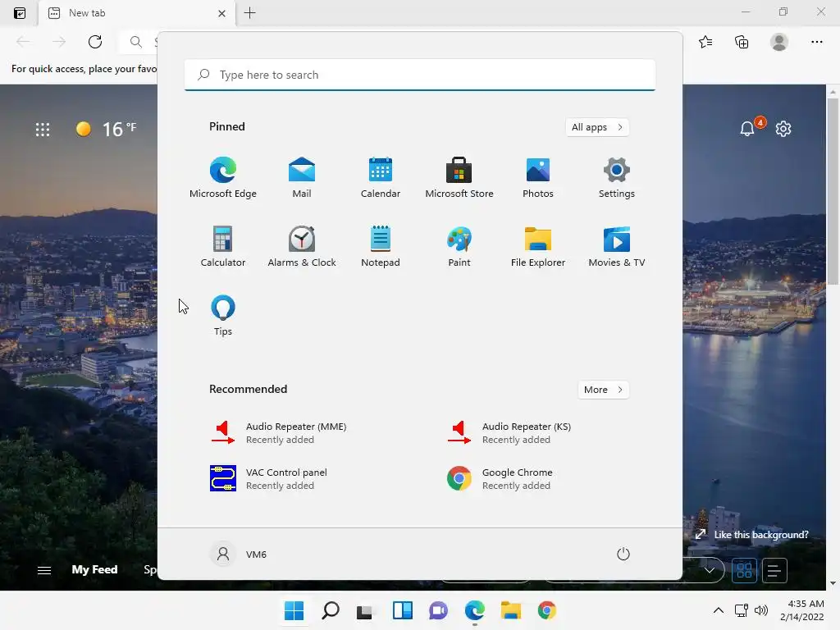Expand the feed dropdown chevron

pos(710,570)
